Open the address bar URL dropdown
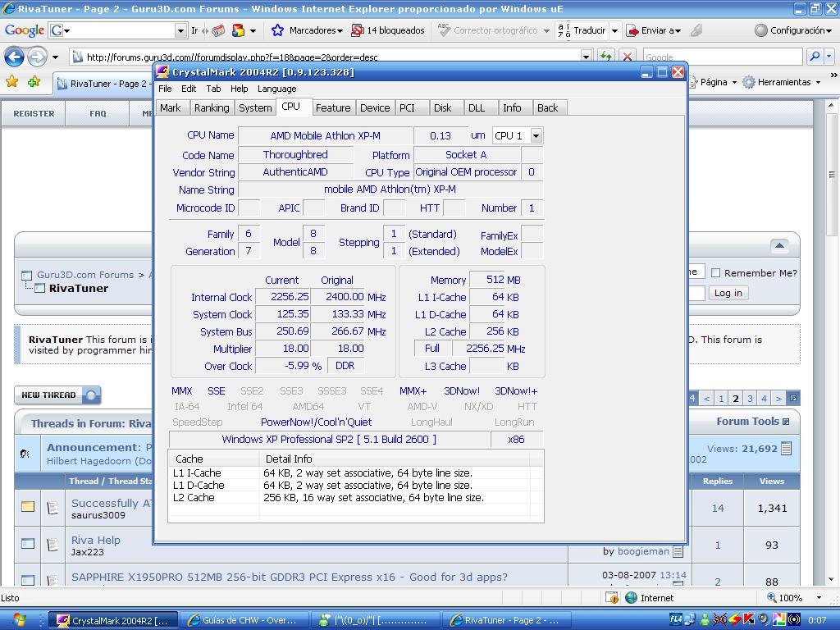 [x=586, y=57]
